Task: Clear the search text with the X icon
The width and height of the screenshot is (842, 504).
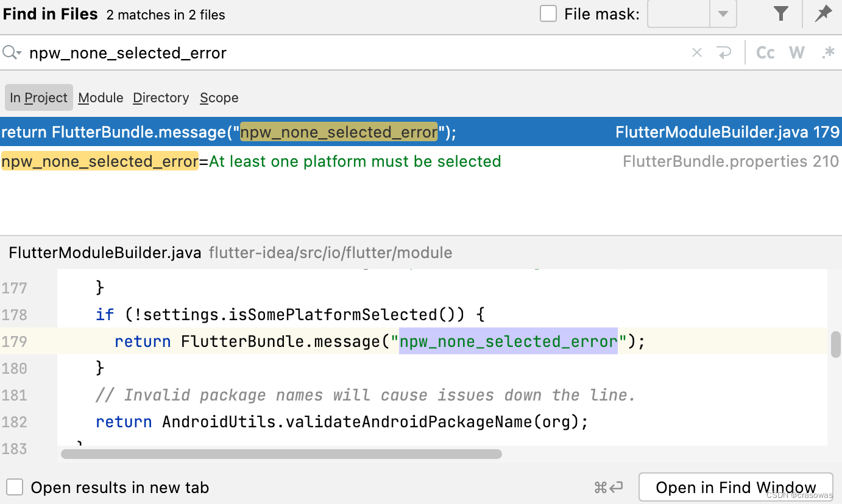Action: (697, 53)
